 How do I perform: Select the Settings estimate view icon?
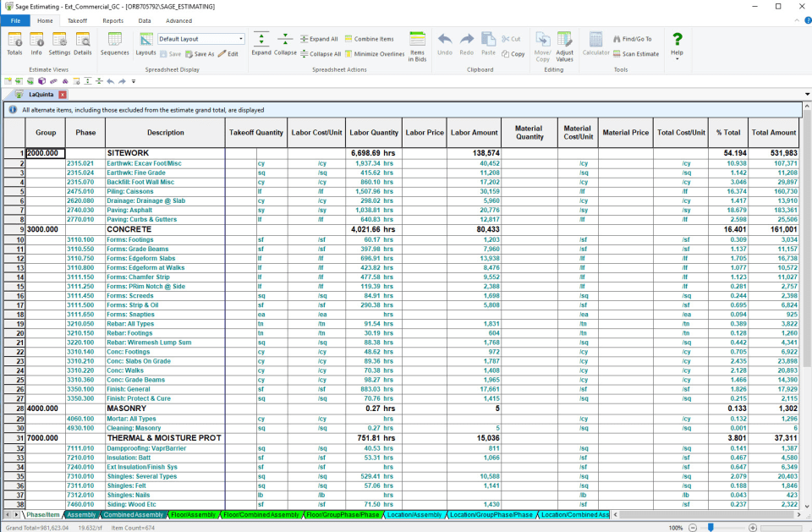60,43
